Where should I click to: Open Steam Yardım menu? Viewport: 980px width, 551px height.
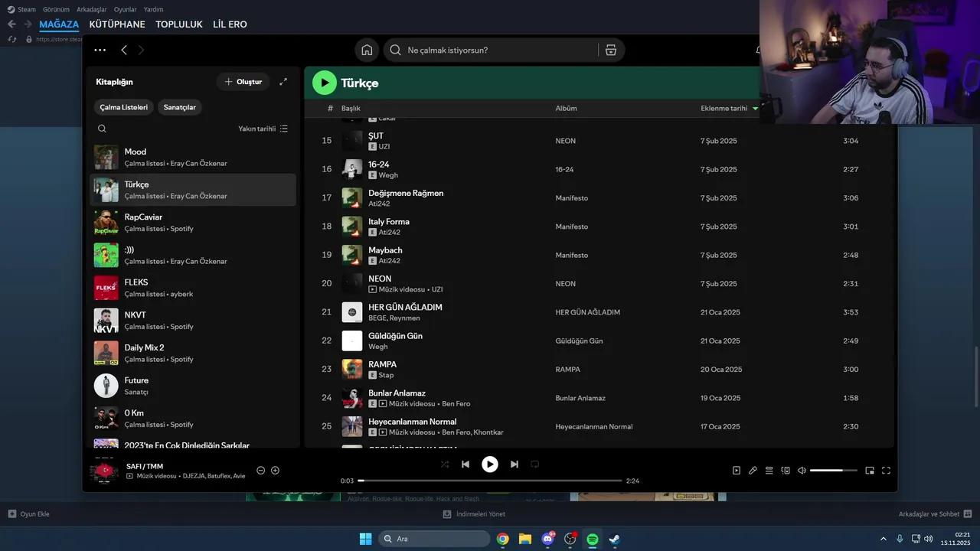pos(154,9)
